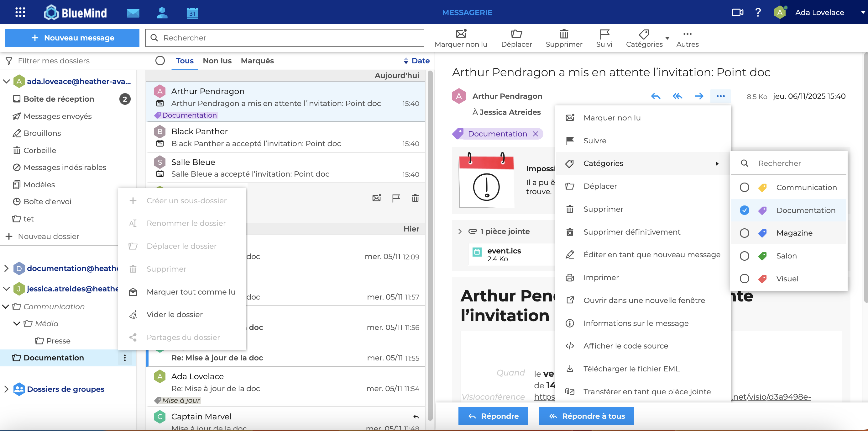Click the forward arrow in message header
Screen dimensions: 868x431
699,96
